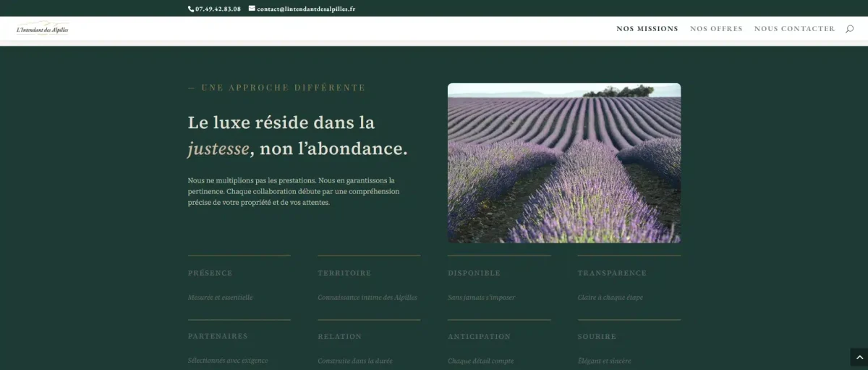Open the Nos Missions menu
868x370 pixels.
[647, 29]
